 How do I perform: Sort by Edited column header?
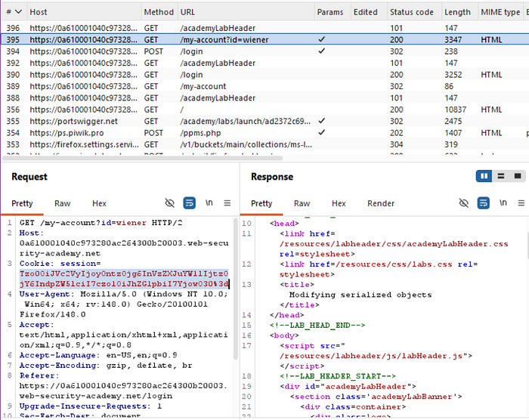pyautogui.click(x=369, y=12)
